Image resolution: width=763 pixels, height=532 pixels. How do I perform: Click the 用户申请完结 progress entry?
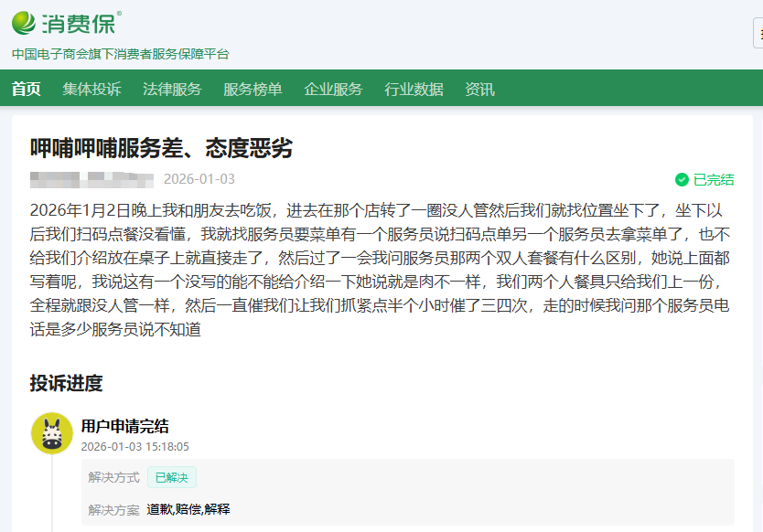(124, 426)
